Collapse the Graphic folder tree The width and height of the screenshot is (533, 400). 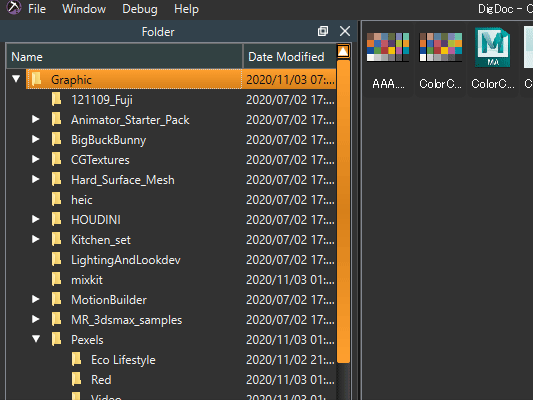click(x=16, y=79)
